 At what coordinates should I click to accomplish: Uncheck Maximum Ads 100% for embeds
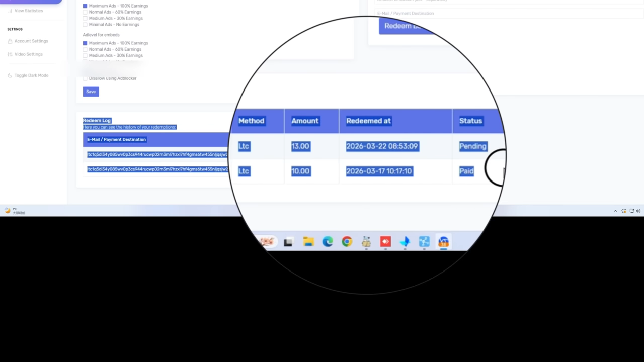[85, 43]
